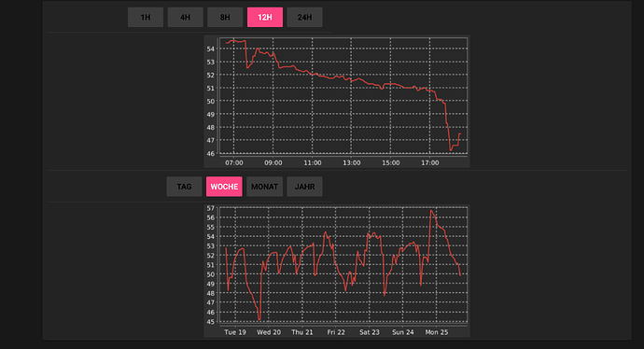The image size is (644, 349).
Task: Click the 09:00 axis label
Action: (273, 163)
